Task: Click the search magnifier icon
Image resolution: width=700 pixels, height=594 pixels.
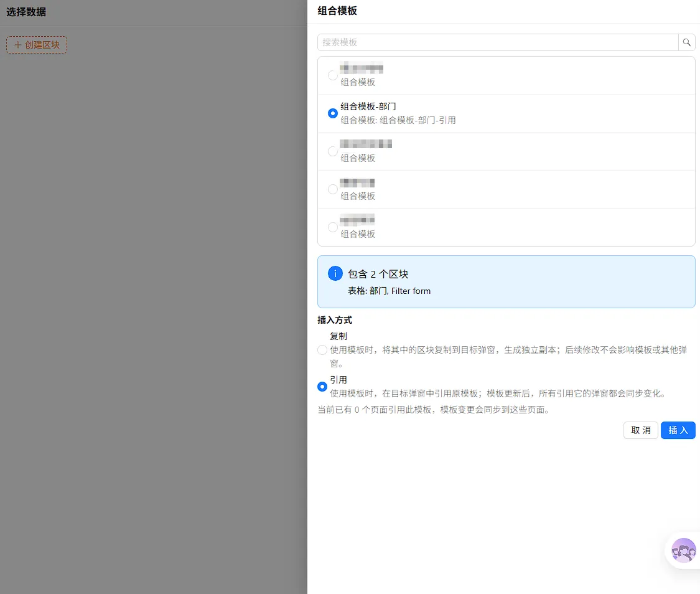Action: point(686,42)
